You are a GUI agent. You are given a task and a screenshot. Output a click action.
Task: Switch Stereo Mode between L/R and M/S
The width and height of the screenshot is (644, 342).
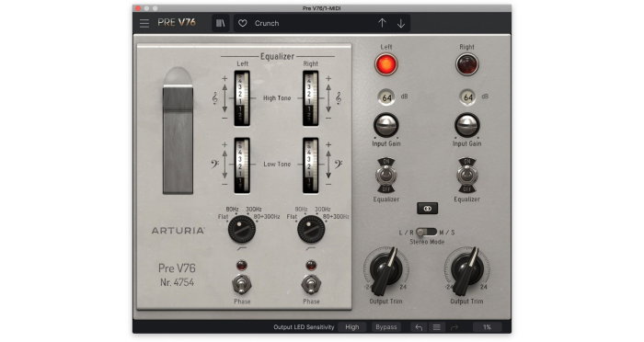pyautogui.click(x=426, y=233)
